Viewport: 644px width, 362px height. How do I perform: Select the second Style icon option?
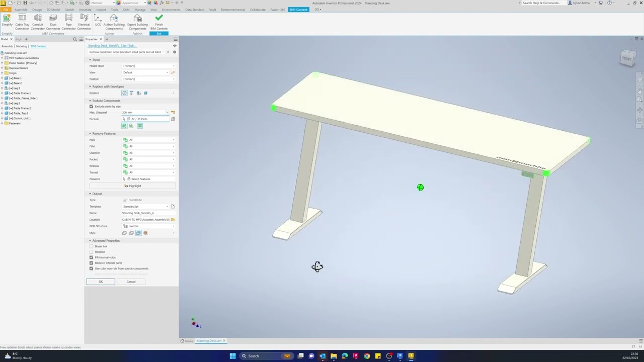click(131, 233)
